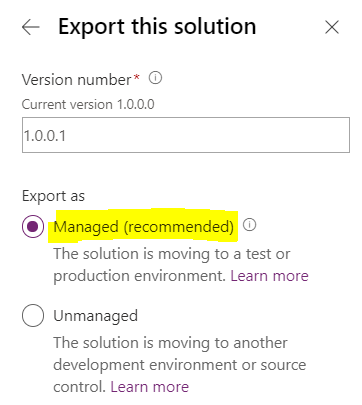Click the 'production environment.' description text
The image size is (362, 405).
(x=140, y=276)
